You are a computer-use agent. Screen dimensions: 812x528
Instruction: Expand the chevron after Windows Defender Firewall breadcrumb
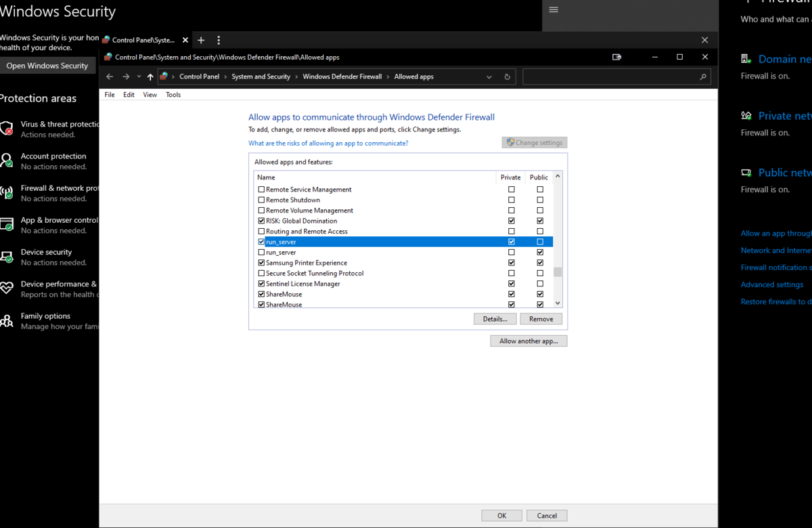tap(388, 76)
